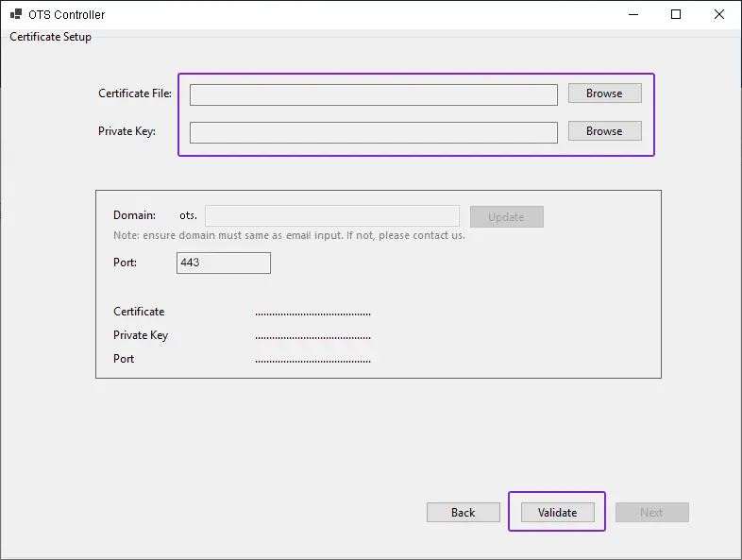Click the Port status dotted line
742x560 pixels.
[x=312, y=360]
